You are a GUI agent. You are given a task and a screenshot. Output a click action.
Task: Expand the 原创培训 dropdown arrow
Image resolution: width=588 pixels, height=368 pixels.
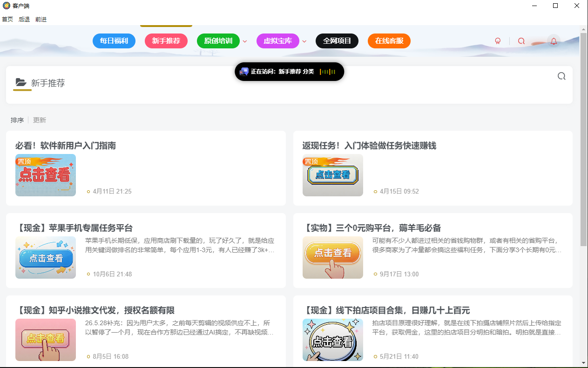(245, 41)
